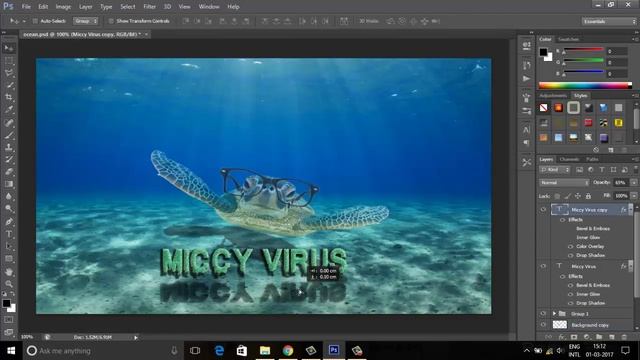640x360 pixels.
Task: Select the Bevel & Emboss row under Miccy Virus copy
Action: point(593,229)
